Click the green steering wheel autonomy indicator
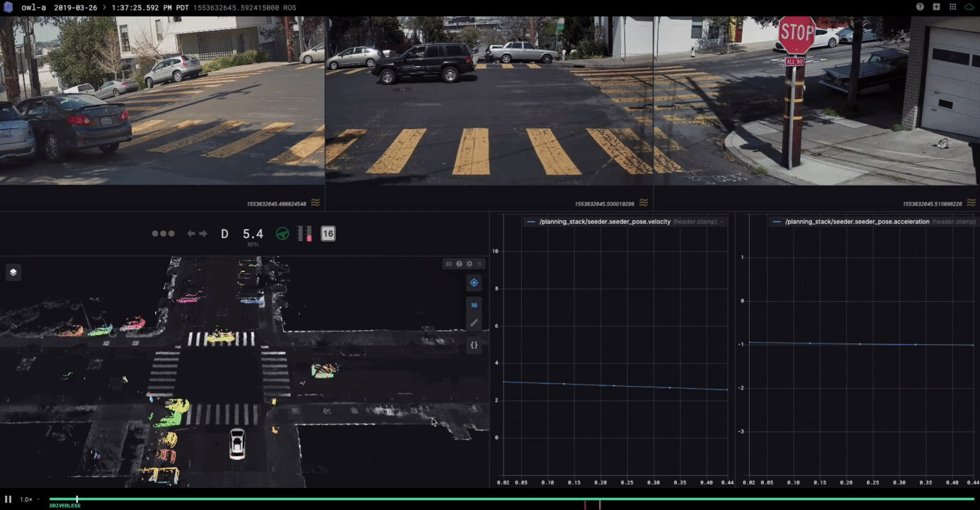 (283, 234)
